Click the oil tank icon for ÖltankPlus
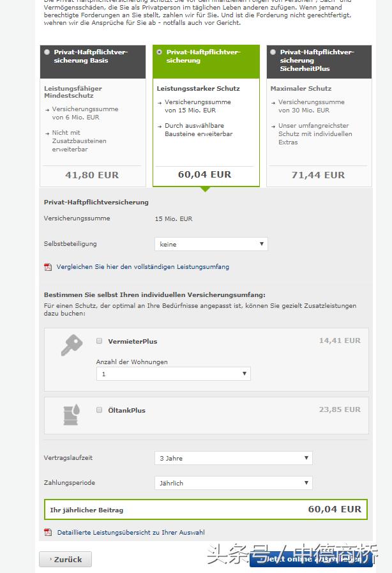 click(x=71, y=415)
